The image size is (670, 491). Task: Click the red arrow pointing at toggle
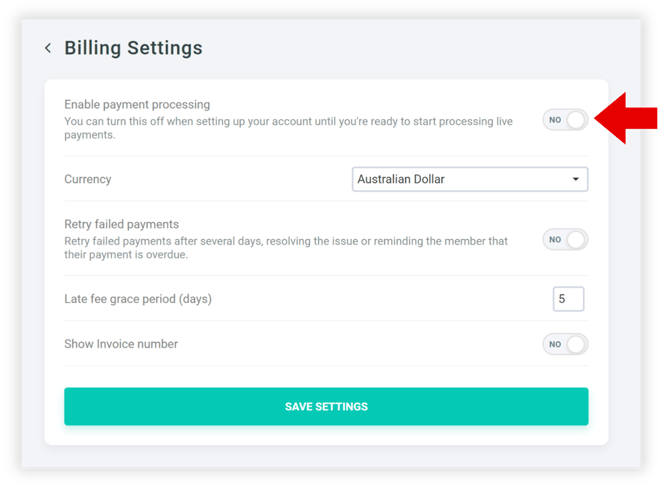tap(627, 119)
